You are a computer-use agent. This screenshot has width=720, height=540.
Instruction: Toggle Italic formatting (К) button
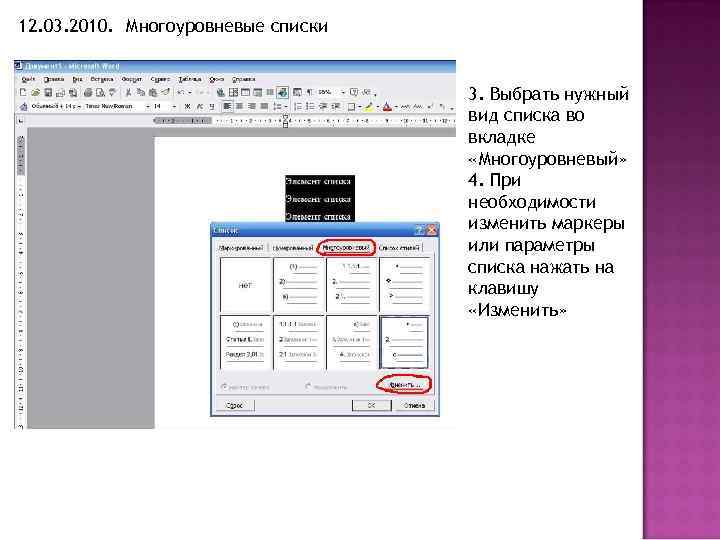click(200, 106)
